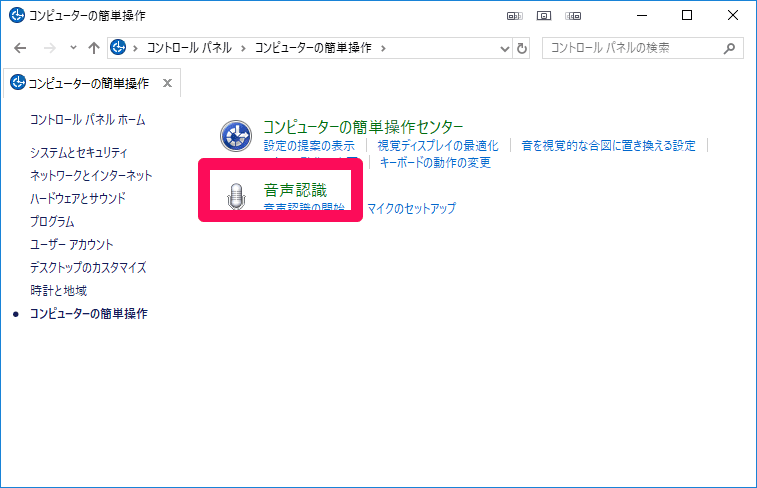This screenshot has width=757, height=488.
Task: Expand chevron after コンピューターの簡単操作 breadcrumb
Action: (x=383, y=48)
